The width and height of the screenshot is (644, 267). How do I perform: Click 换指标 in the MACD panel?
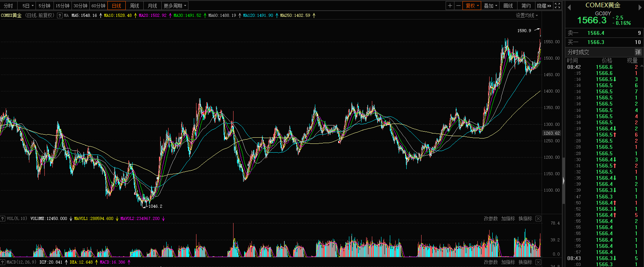525,262
